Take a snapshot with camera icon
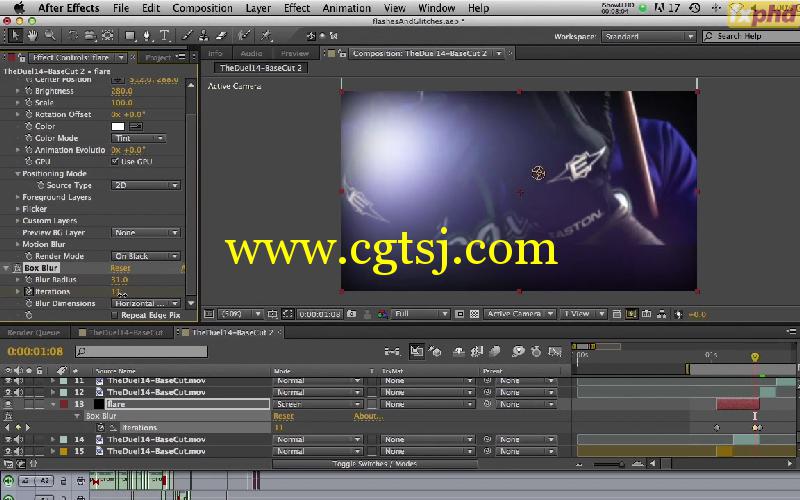The image size is (800, 500). pos(352,314)
